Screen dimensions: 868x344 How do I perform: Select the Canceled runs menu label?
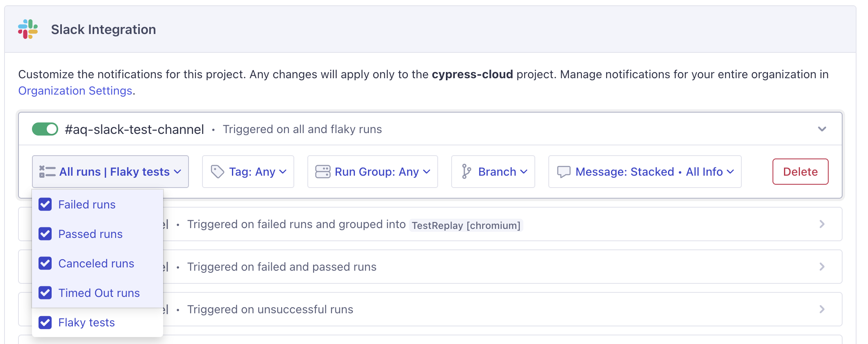click(96, 263)
